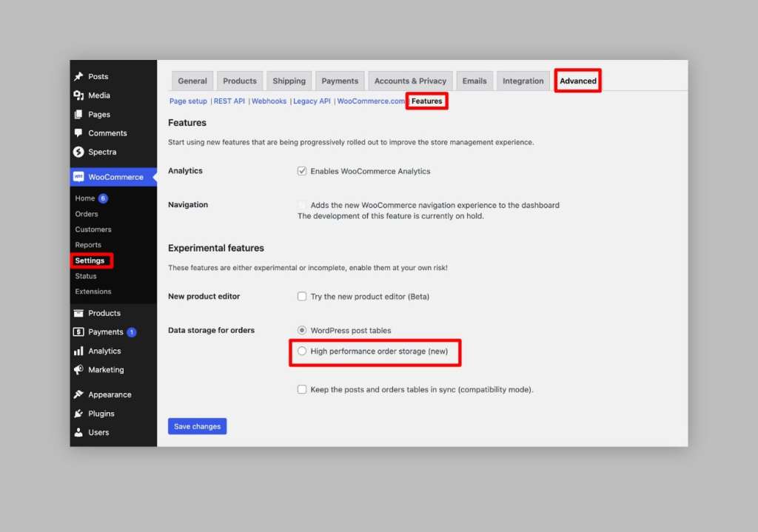Click the Save changes button

pyautogui.click(x=197, y=426)
